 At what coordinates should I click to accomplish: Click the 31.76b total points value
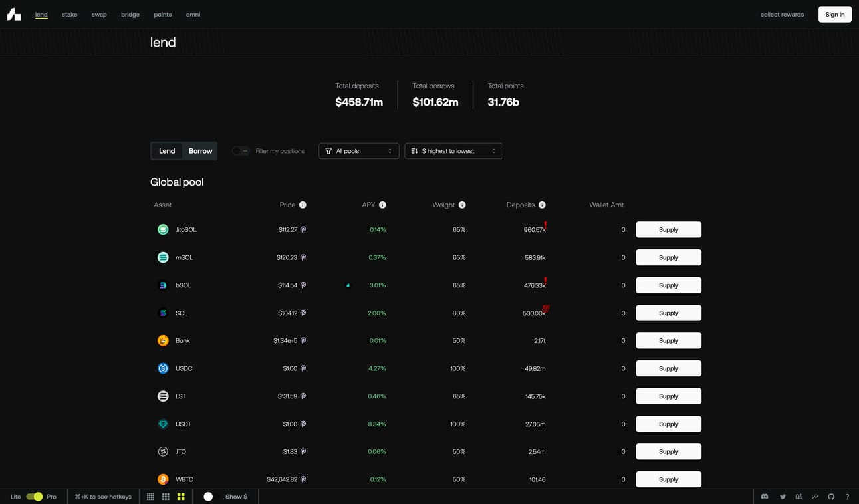pyautogui.click(x=503, y=102)
